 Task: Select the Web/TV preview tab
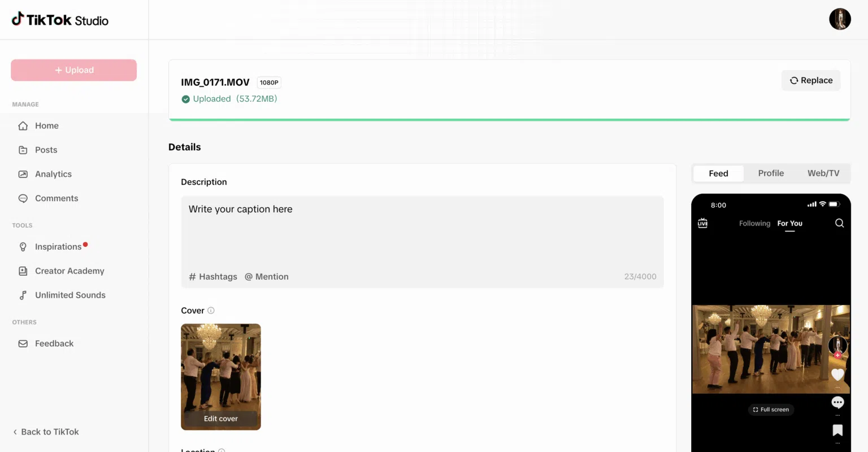823,173
